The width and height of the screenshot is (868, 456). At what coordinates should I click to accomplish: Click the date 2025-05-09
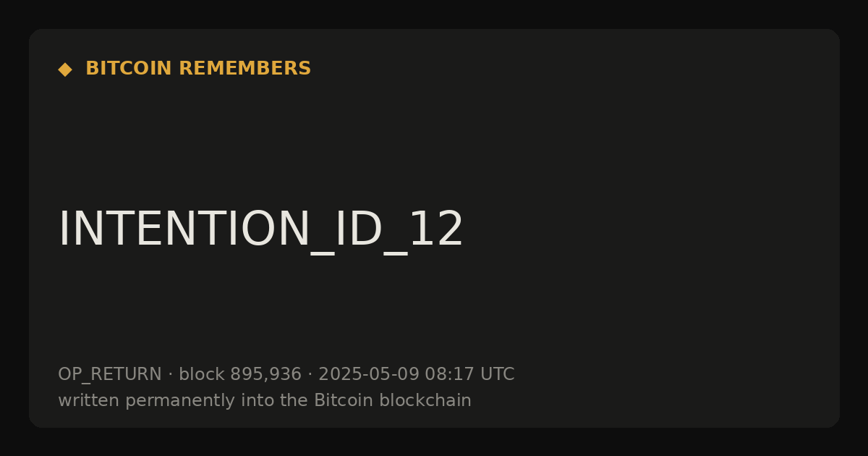tap(369, 375)
